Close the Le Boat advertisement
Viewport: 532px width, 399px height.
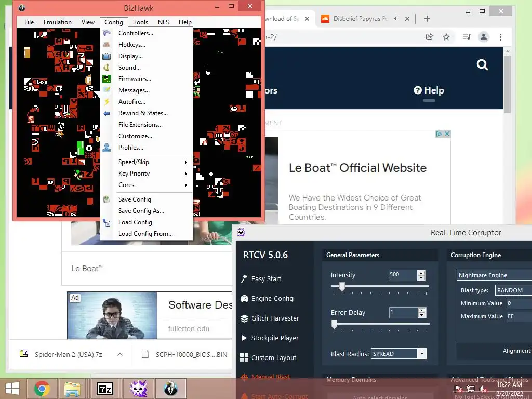[x=447, y=134]
